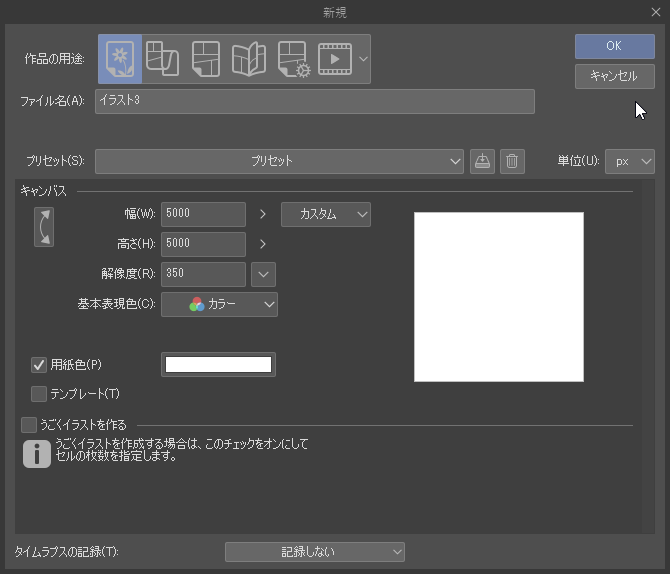This screenshot has width=670, height=574.
Task: Choose the comic page icon with gear
Action: (x=292, y=58)
